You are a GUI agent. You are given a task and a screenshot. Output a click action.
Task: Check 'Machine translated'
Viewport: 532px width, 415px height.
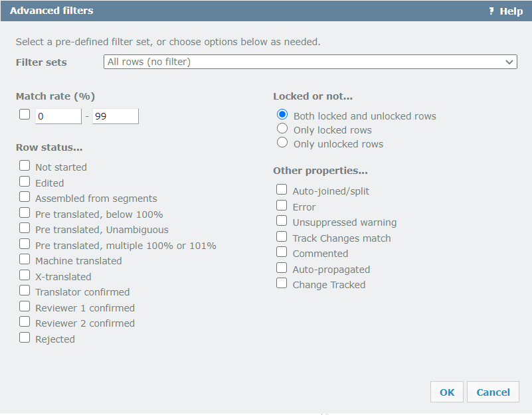[25, 259]
